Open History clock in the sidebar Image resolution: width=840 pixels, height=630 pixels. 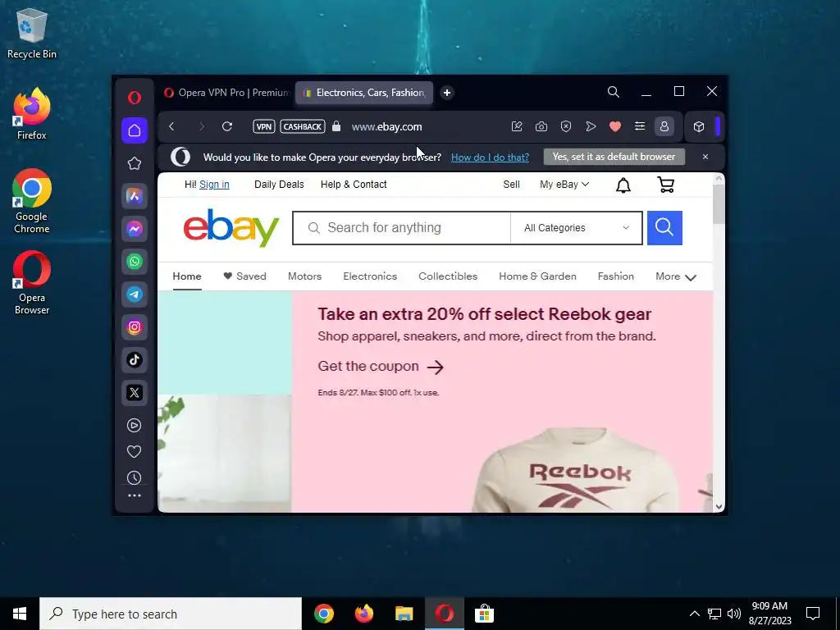pos(134,478)
